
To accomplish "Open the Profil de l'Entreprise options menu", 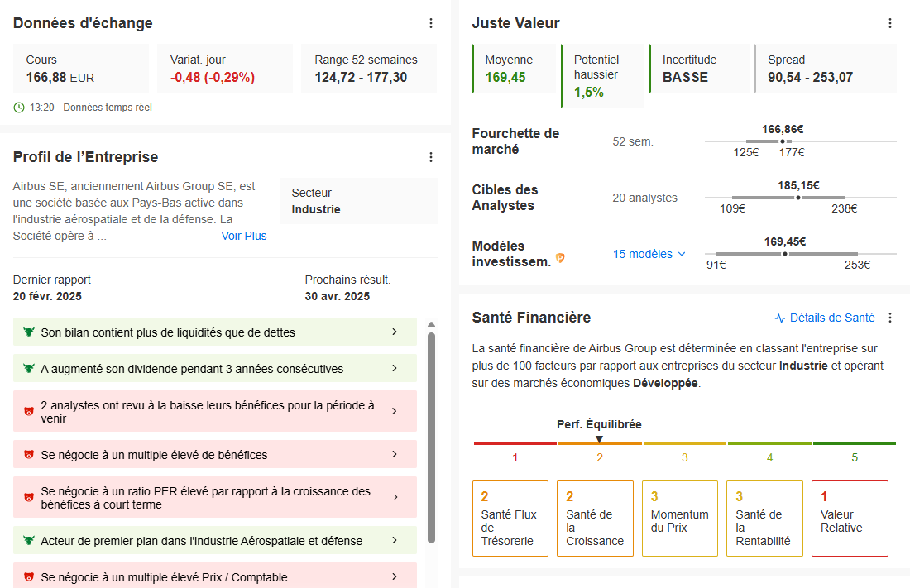I will pyautogui.click(x=431, y=157).
